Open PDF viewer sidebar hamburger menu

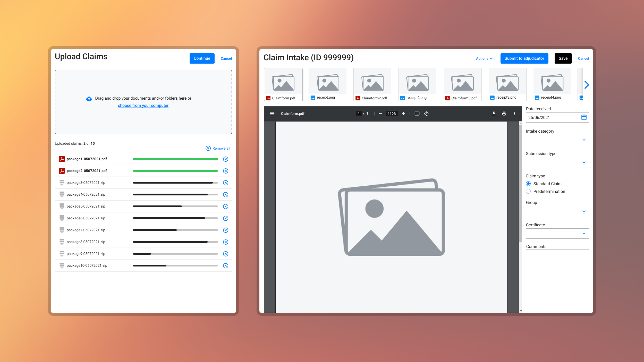pos(272,114)
